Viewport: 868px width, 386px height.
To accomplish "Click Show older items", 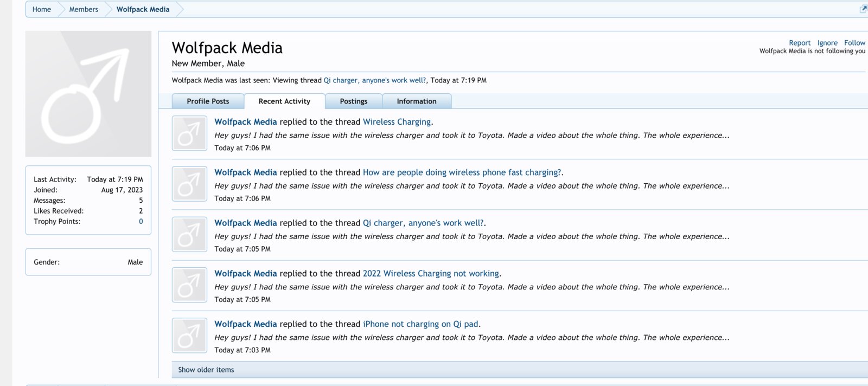I will [206, 370].
